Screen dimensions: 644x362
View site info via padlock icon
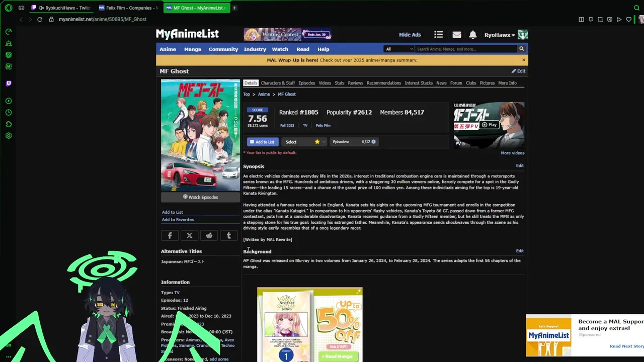[51, 19]
